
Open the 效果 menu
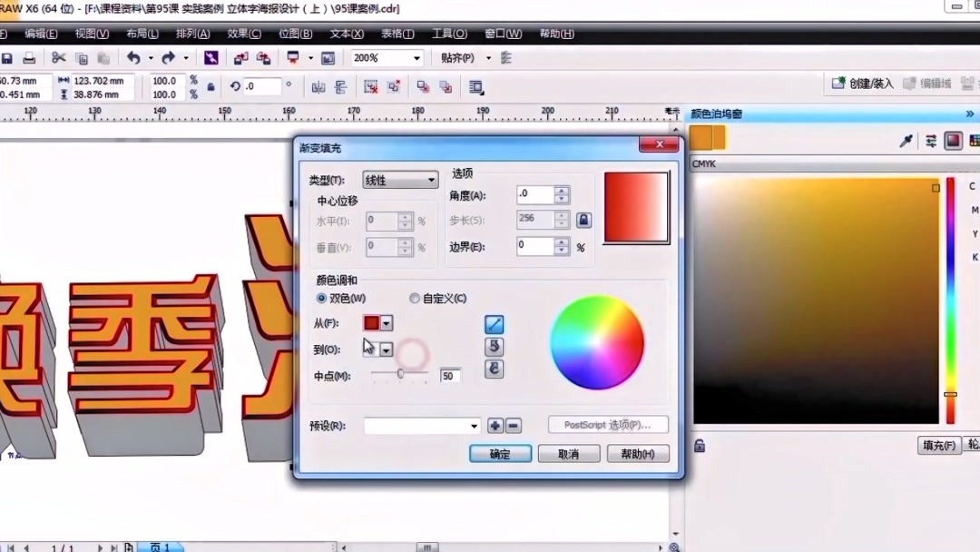point(242,34)
